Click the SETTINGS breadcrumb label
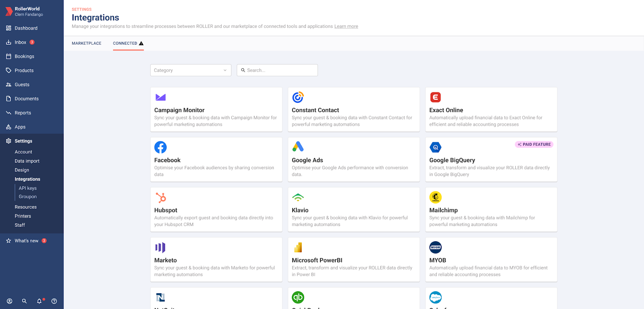This screenshot has height=309, width=644. [82, 9]
